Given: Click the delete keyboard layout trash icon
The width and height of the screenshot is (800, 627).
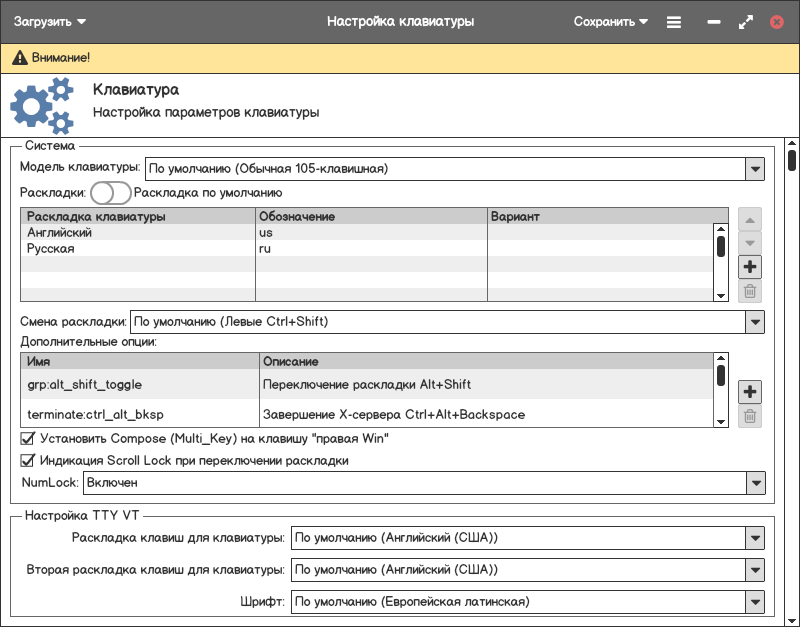Looking at the screenshot, I should [x=750, y=292].
